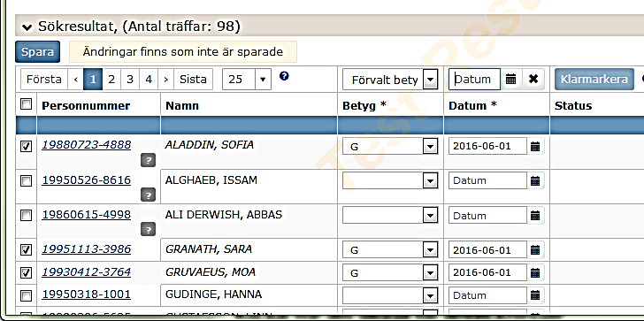Click name cell ALI DERWISH, ABBAS

pyautogui.click(x=224, y=215)
